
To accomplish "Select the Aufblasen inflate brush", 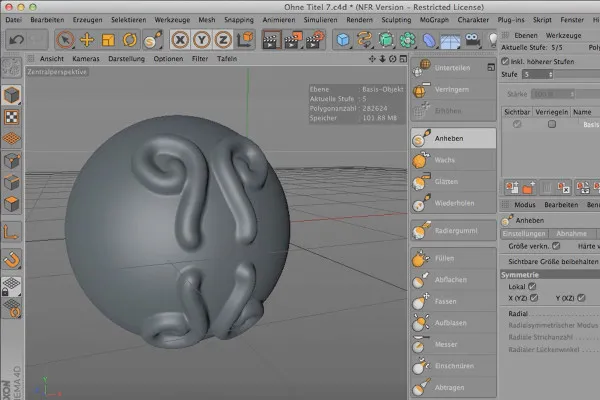I will tap(450, 323).
